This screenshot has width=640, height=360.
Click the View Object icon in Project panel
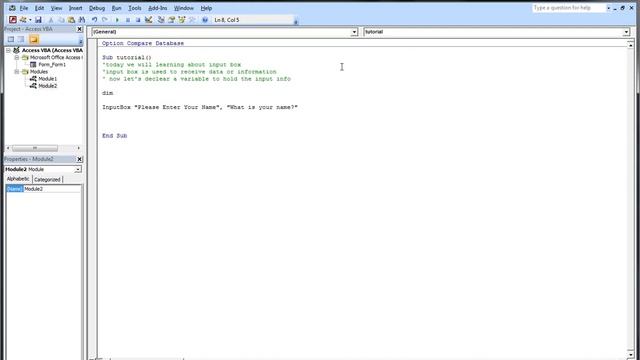point(21,39)
